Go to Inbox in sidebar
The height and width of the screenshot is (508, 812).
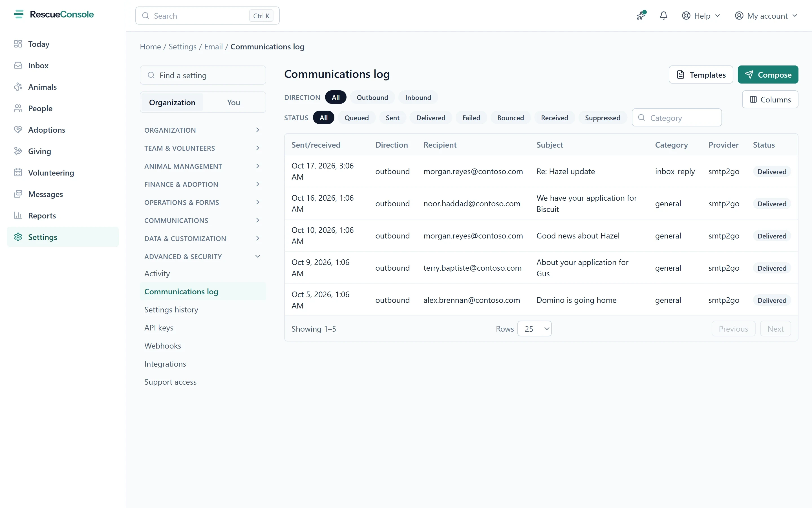pos(63,65)
